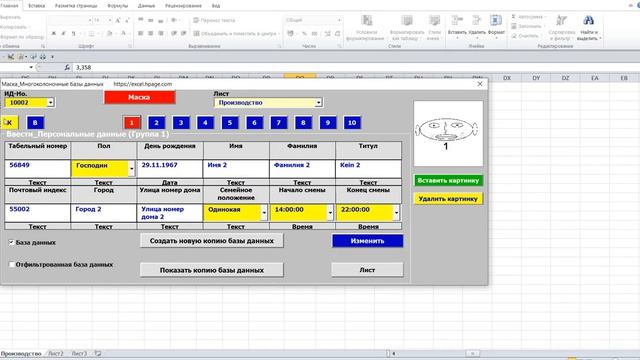The width and height of the screenshot is (640, 360).
Task: Select column header DY in spreadsheet
Action: (x=536, y=78)
